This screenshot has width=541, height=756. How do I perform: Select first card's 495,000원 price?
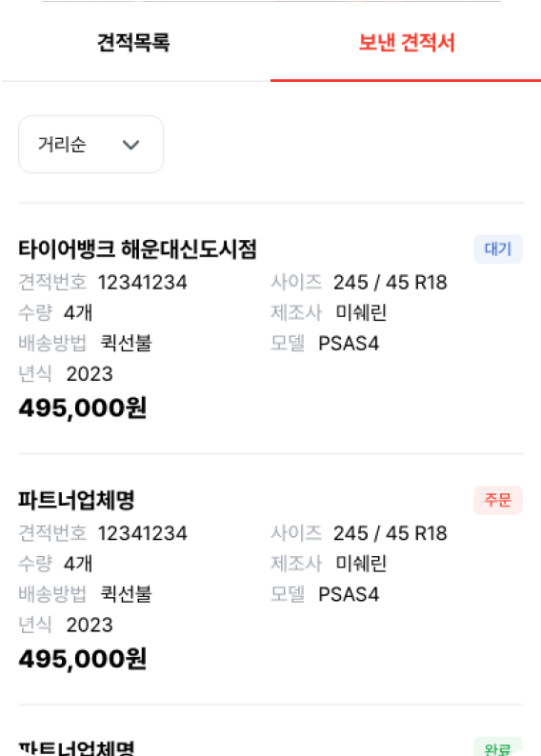[x=83, y=408]
